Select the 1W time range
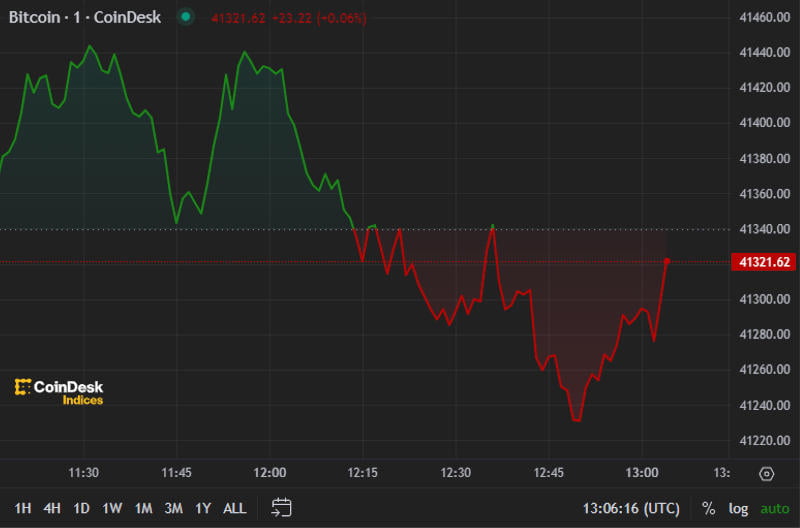This screenshot has height=528, width=800. [x=112, y=508]
